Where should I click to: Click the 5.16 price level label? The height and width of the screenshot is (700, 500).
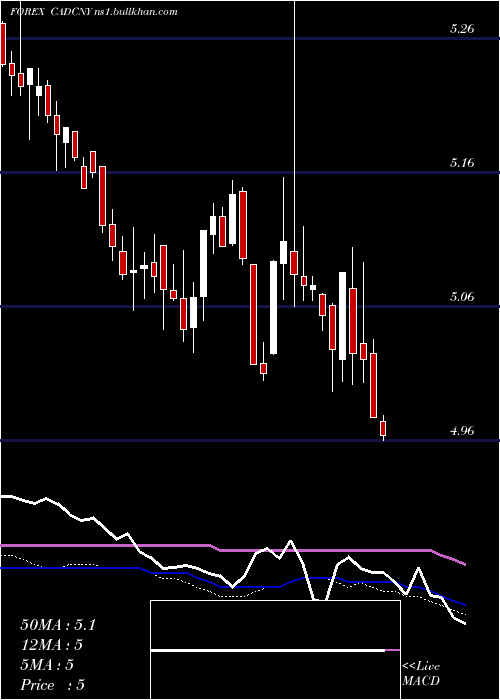[x=461, y=163]
